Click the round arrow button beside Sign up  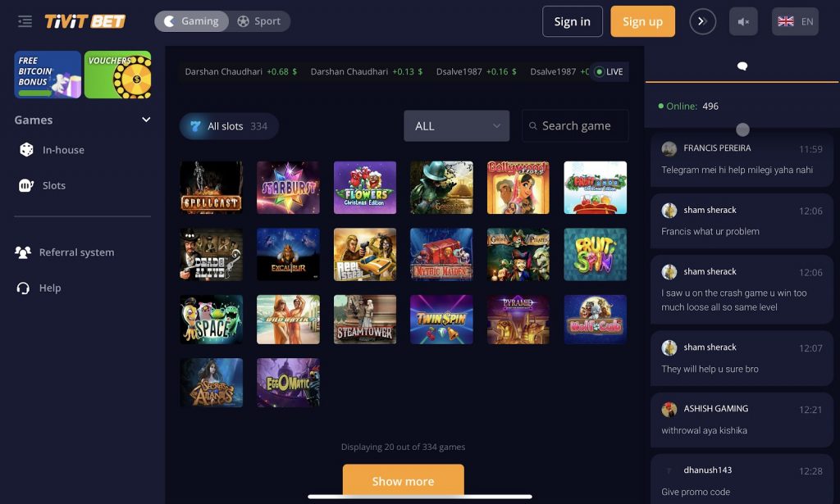click(702, 21)
